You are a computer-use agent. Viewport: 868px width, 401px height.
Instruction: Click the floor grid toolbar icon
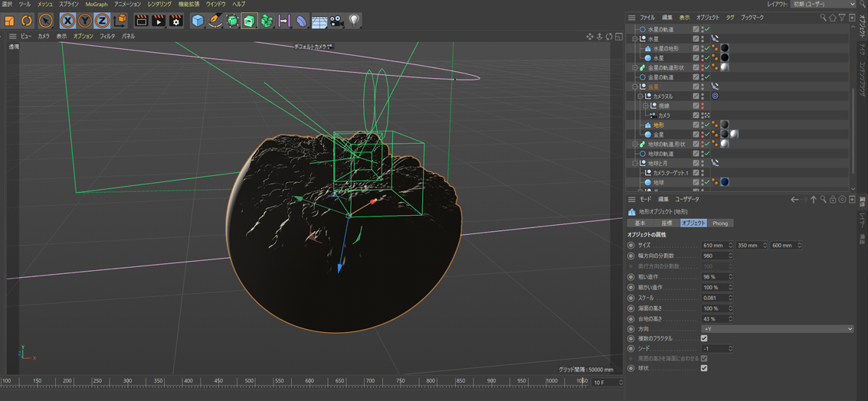point(319,21)
